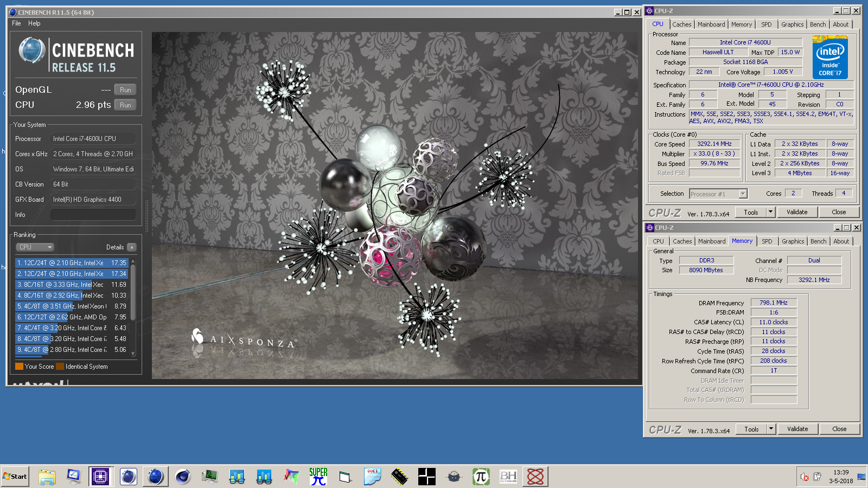Screen dimensions: 868x488
Task: Click the empty Info field in Your System
Action: click(x=93, y=215)
